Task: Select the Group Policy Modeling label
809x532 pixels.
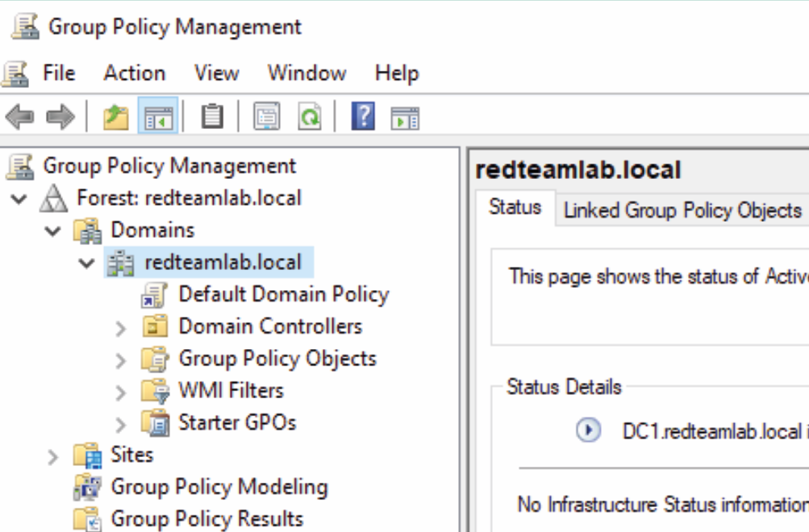Action: pyautogui.click(x=219, y=487)
